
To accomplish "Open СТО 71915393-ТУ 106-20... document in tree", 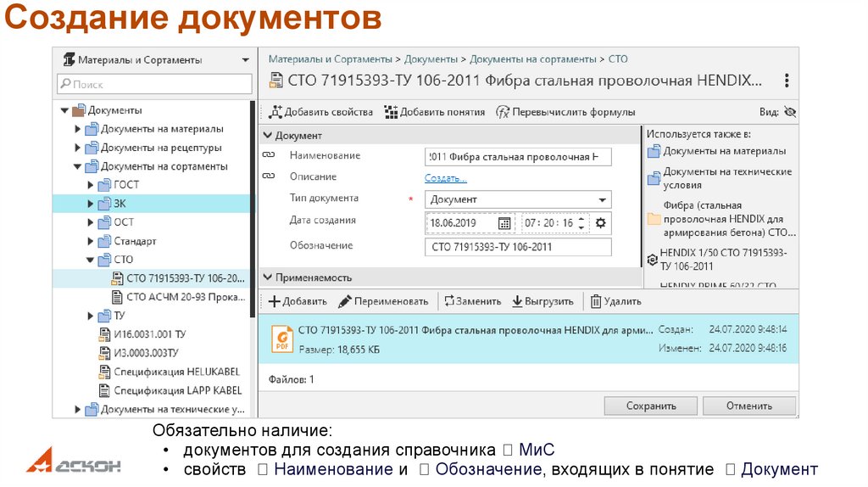I will tap(178, 278).
